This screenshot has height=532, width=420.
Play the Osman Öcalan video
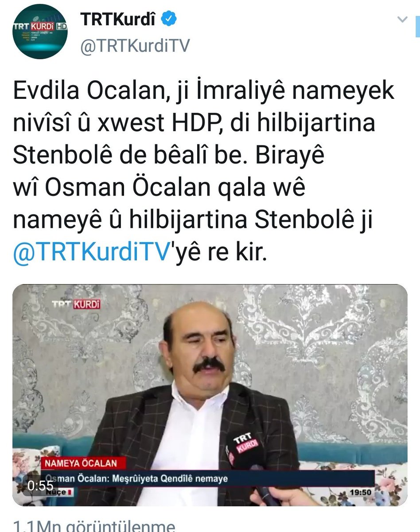pyautogui.click(x=210, y=395)
